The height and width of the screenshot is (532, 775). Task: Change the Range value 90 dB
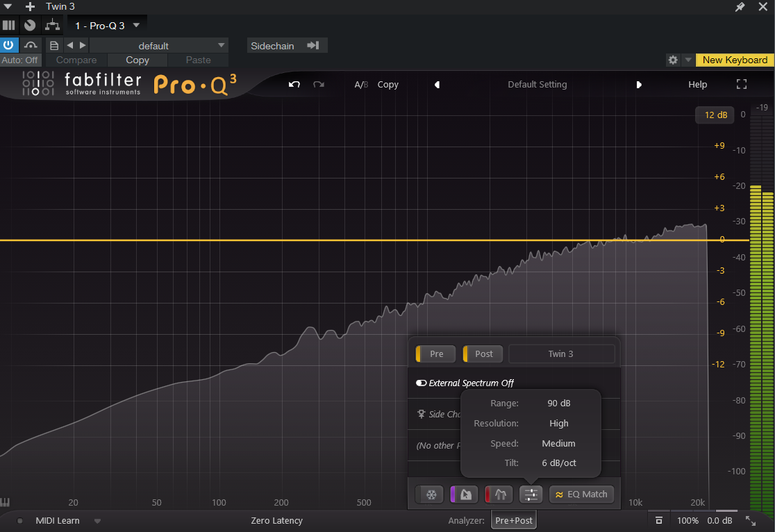pos(559,404)
